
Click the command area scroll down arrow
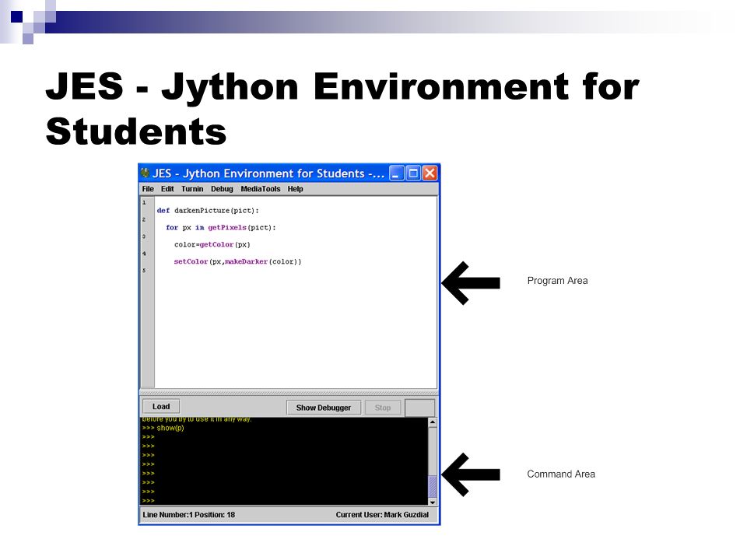pyautogui.click(x=433, y=502)
